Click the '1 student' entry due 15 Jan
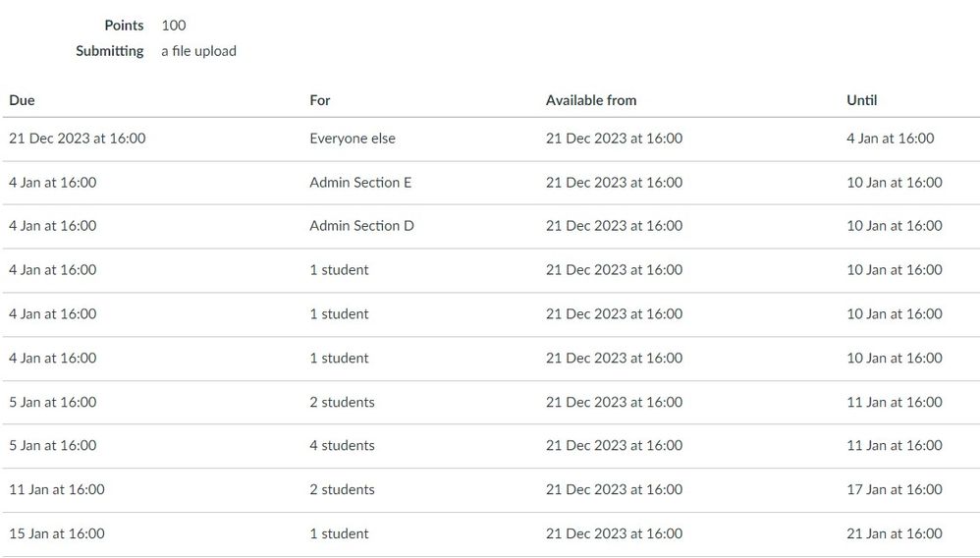980x558 pixels. point(339,533)
